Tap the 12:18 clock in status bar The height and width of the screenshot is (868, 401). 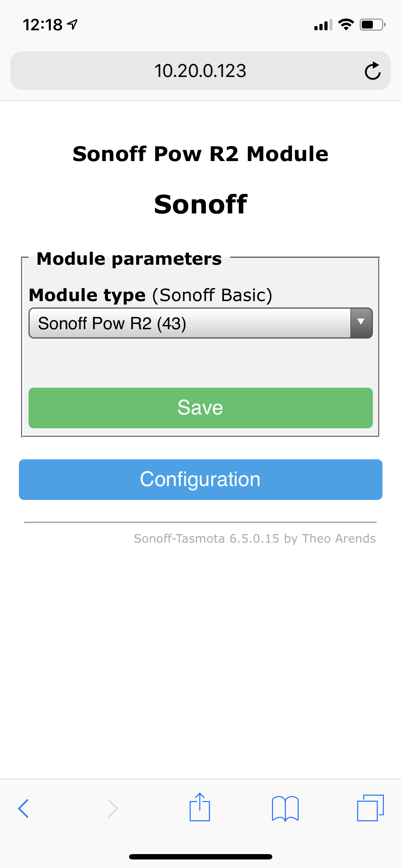pos(42,25)
